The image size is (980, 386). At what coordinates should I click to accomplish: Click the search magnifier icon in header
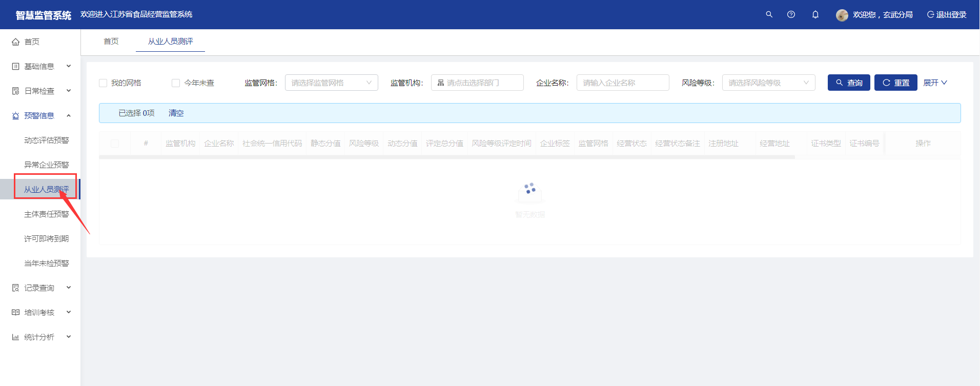769,14
